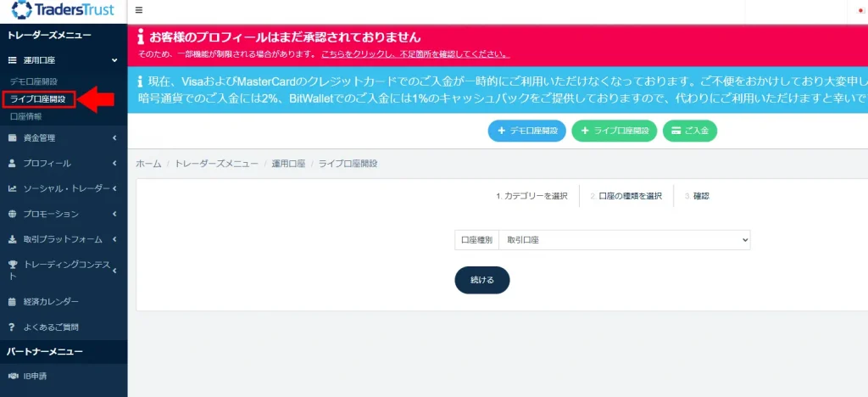Image resolution: width=868 pixels, height=397 pixels.
Task: Click the よくあるご質問 question mark icon
Action: click(x=12, y=327)
